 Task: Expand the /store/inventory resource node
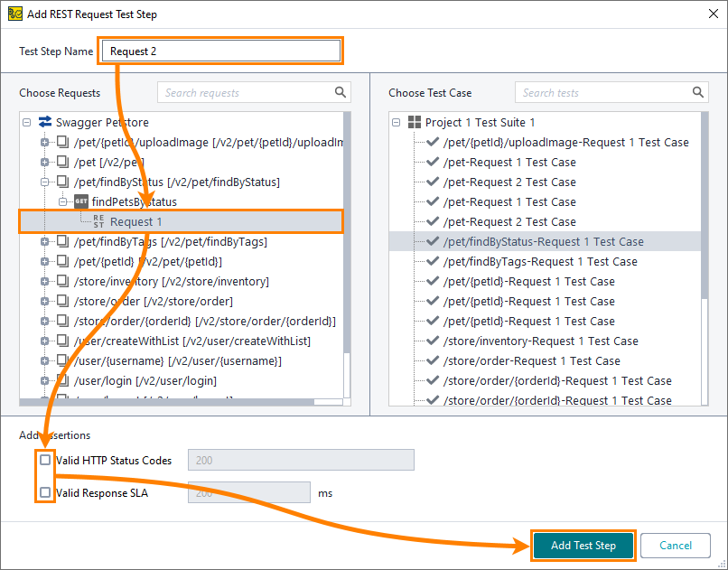[44, 282]
